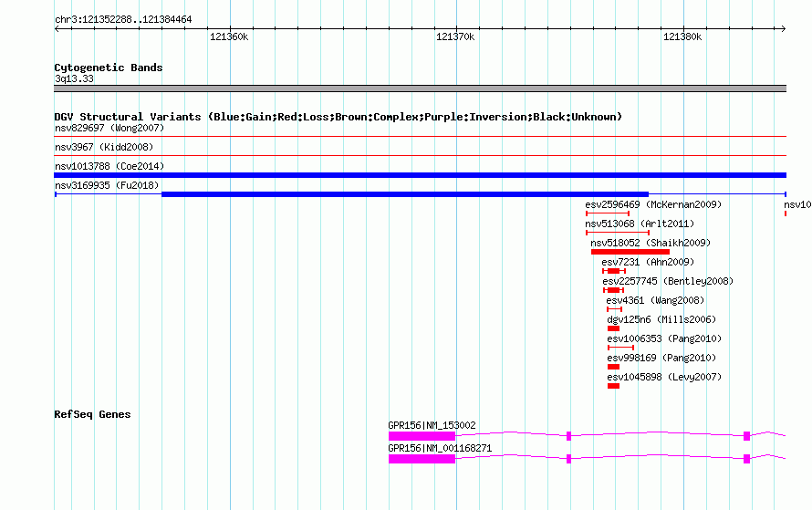This screenshot has height=510, width=812.
Task: Click the Cytogenetic Bands track title
Action: point(109,68)
